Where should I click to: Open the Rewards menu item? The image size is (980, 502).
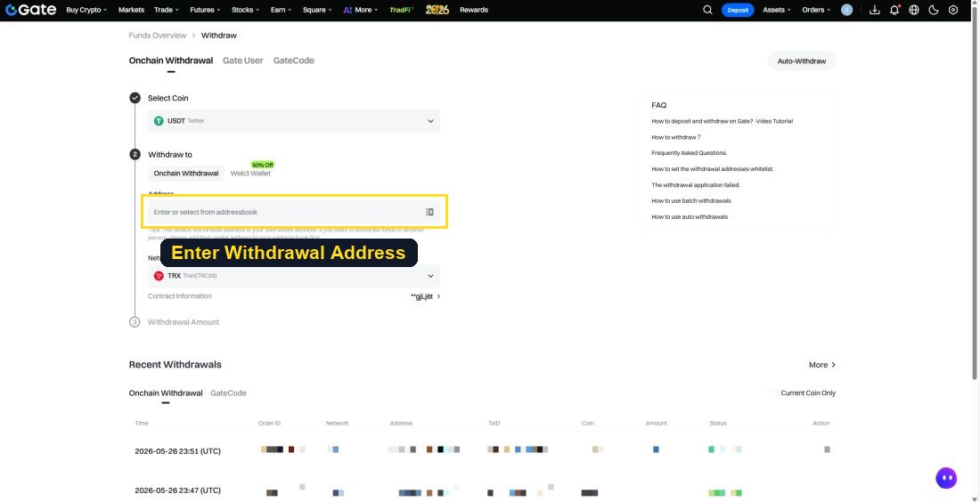pyautogui.click(x=474, y=10)
